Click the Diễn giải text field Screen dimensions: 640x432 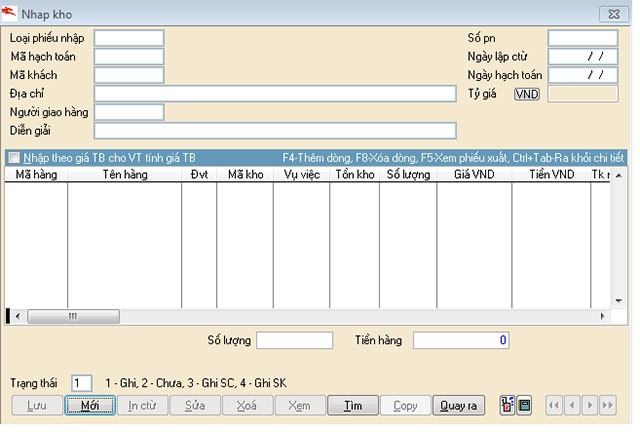(x=275, y=130)
